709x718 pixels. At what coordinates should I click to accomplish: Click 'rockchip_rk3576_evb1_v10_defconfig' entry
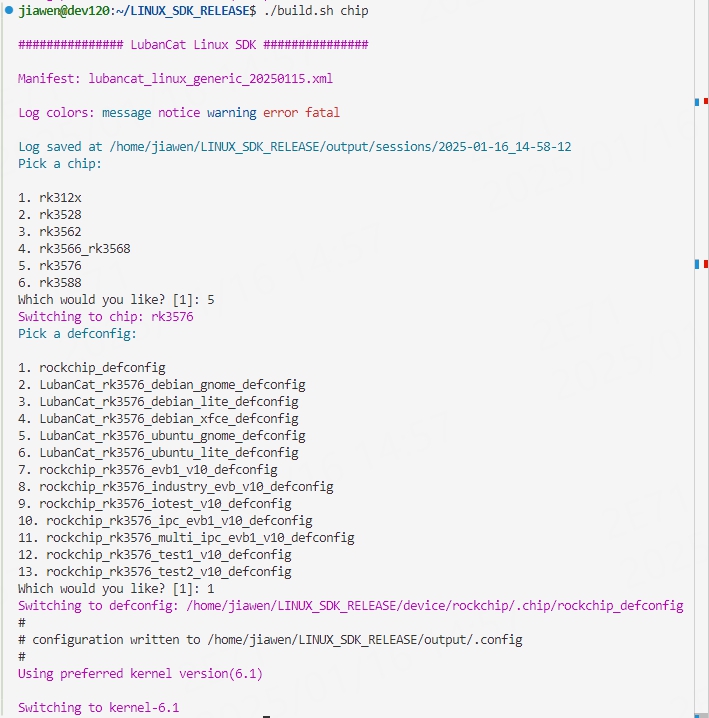(158, 470)
